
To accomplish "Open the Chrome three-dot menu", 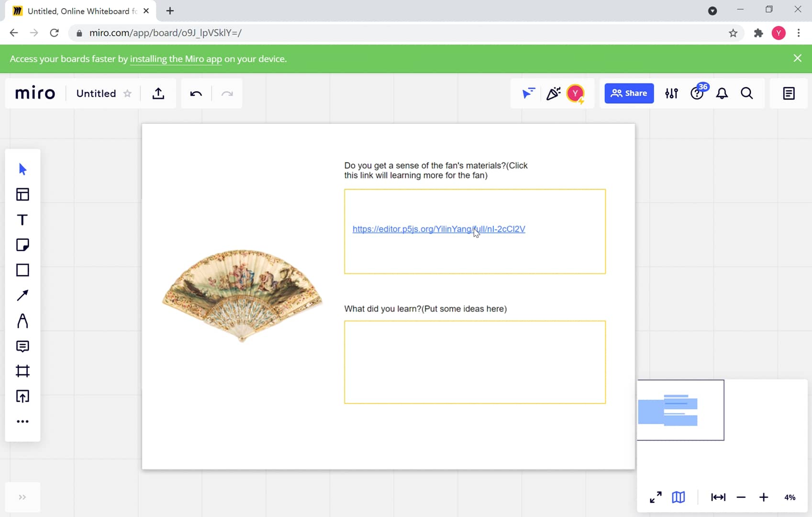I will (798, 33).
